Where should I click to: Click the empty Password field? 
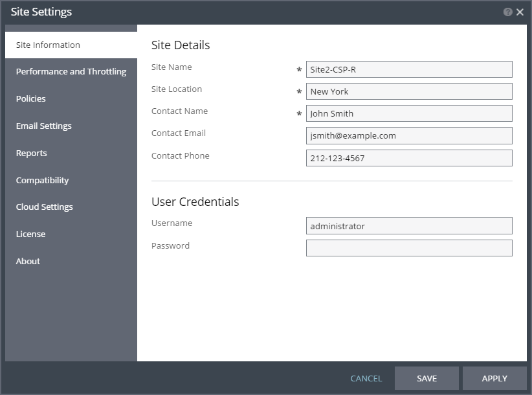[409, 248]
